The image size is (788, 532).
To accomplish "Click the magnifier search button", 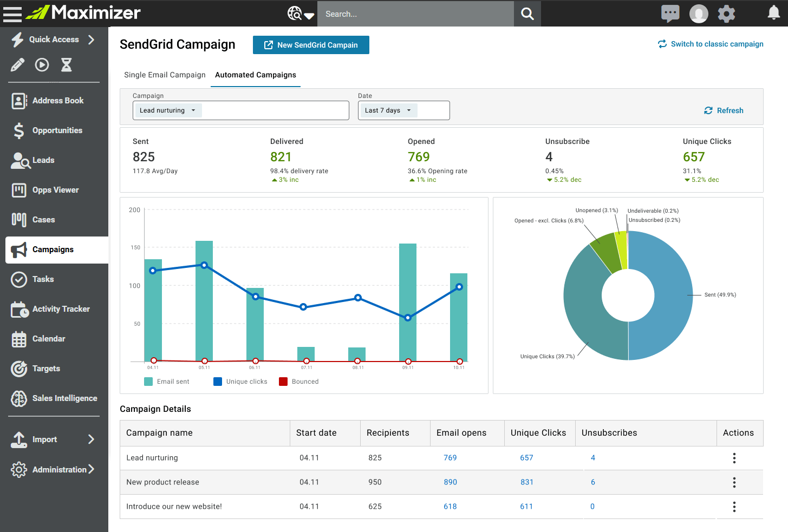I will 527,14.
